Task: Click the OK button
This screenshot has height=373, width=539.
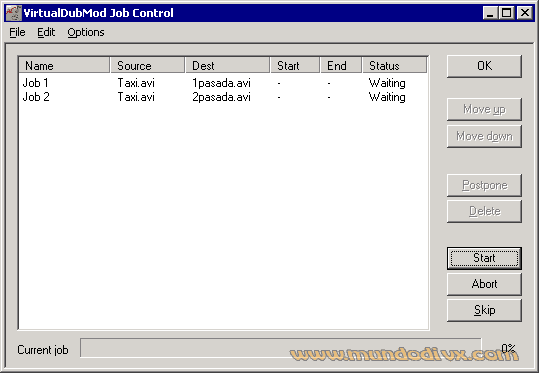Action: point(484,66)
